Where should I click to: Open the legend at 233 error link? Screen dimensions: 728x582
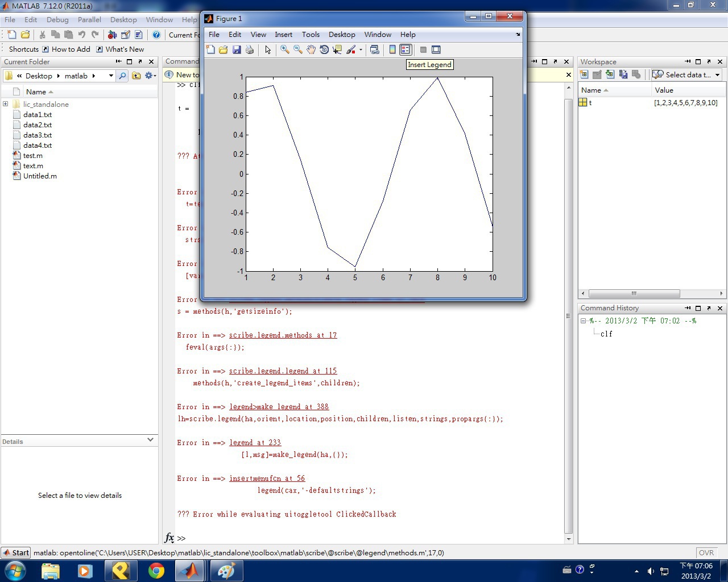(255, 443)
